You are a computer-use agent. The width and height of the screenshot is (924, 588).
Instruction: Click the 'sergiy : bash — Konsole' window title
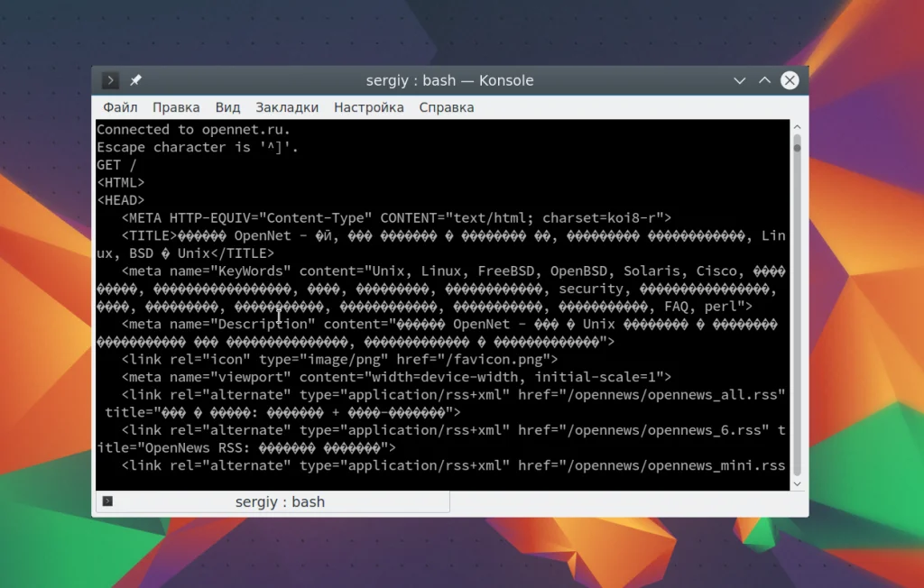click(449, 80)
